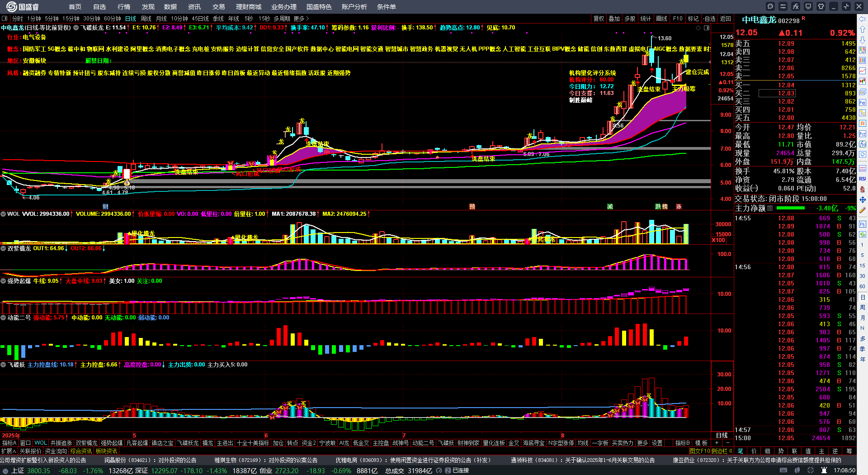Toggle weekly period 周 in right sidebar
The image size is (868, 475).
pyautogui.click(x=863, y=308)
